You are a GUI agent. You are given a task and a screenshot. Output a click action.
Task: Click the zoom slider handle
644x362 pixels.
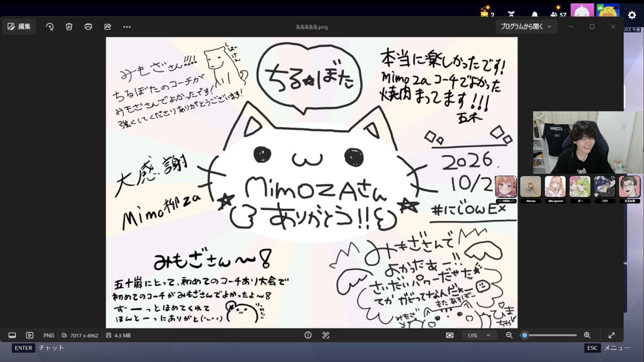pos(524,335)
